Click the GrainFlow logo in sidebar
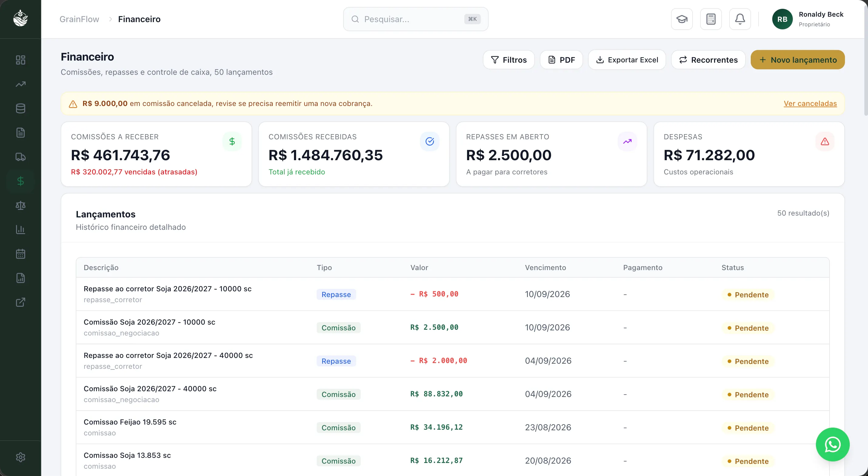Viewport: 868px width, 476px height. pyautogui.click(x=21, y=18)
